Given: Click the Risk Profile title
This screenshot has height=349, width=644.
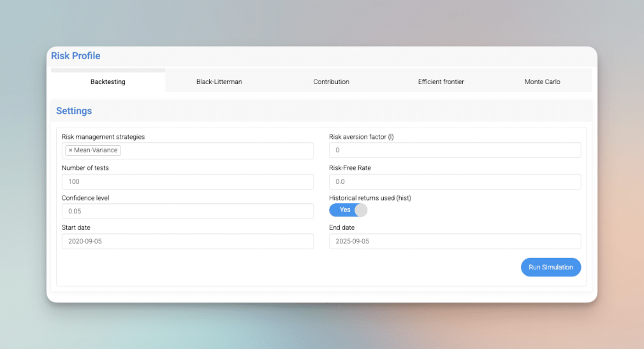Looking at the screenshot, I should click(76, 56).
